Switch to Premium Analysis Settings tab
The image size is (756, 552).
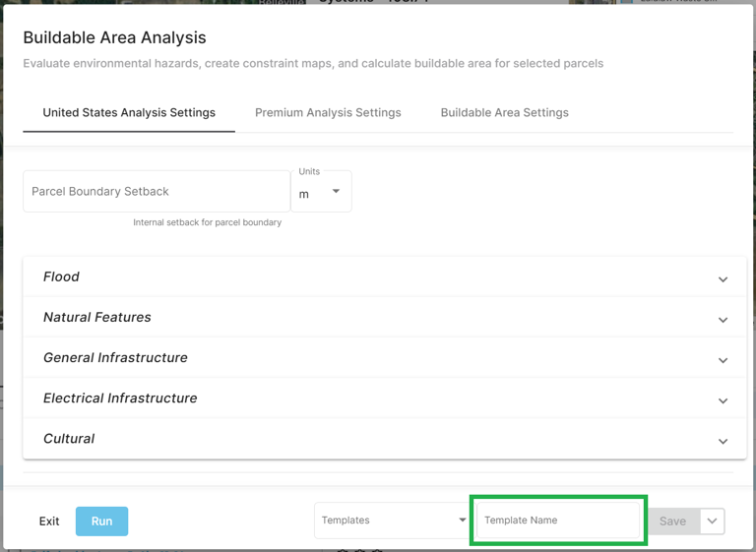[x=328, y=113]
